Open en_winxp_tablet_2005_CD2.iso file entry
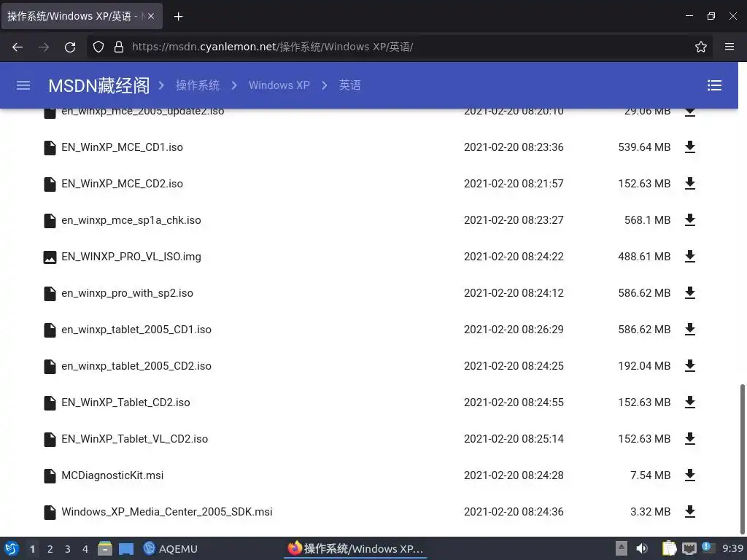747x560 pixels. click(x=136, y=366)
